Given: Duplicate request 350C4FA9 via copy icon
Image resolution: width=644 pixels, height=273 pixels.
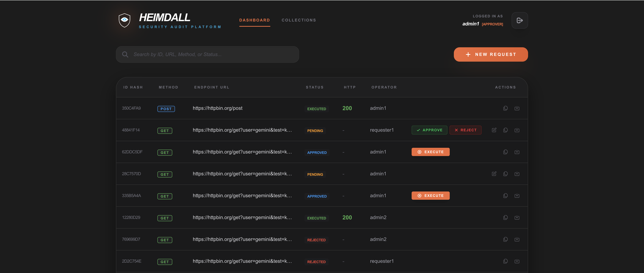Looking at the screenshot, I should (505, 108).
